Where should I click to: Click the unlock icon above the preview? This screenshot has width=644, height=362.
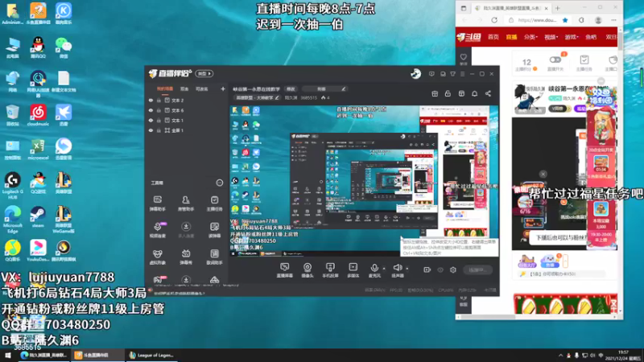[448, 93]
